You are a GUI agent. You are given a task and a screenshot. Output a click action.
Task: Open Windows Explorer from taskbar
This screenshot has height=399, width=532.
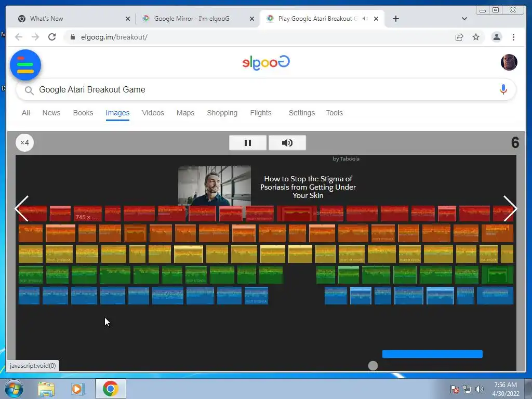point(46,389)
